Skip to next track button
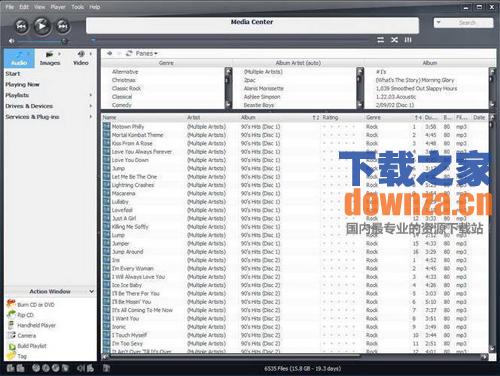Viewport: 500px width, 376px height. [x=62, y=26]
